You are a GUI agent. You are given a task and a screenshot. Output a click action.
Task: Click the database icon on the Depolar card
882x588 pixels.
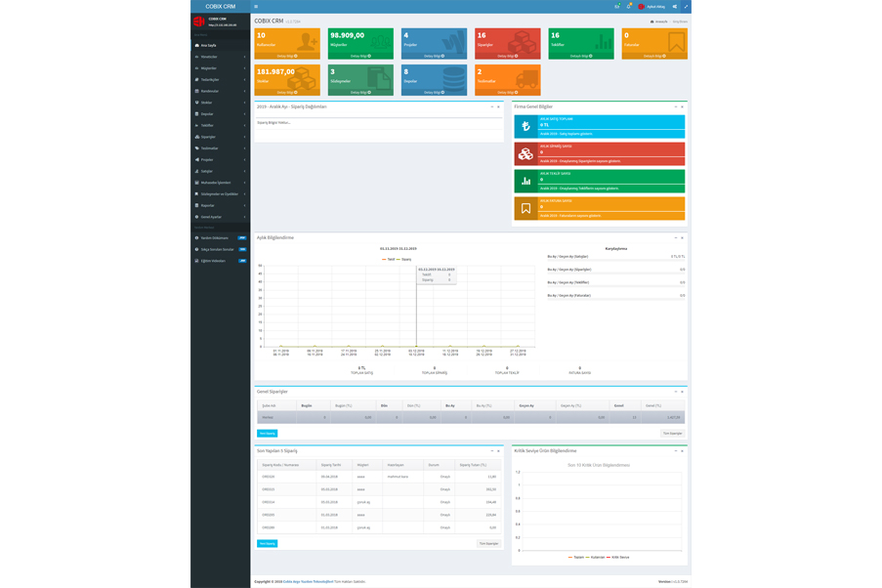[x=454, y=79]
